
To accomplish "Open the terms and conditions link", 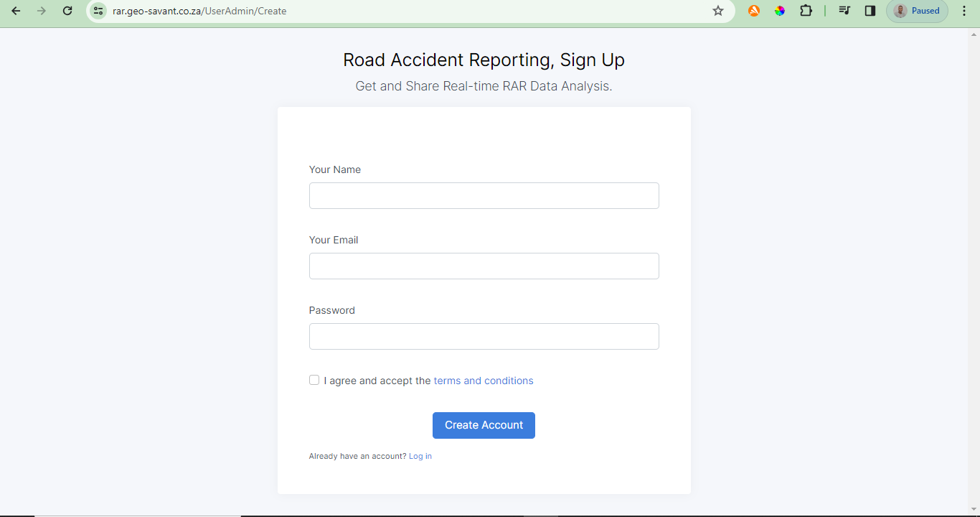I will click(x=484, y=381).
